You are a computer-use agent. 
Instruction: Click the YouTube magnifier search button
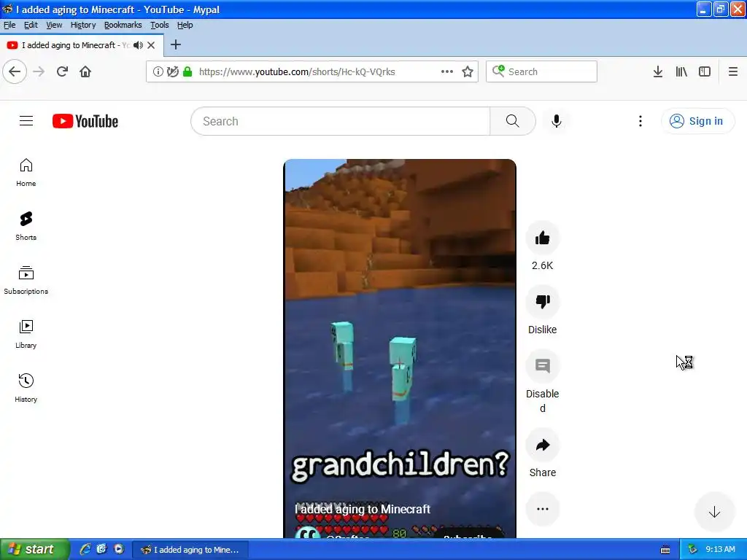tap(513, 121)
